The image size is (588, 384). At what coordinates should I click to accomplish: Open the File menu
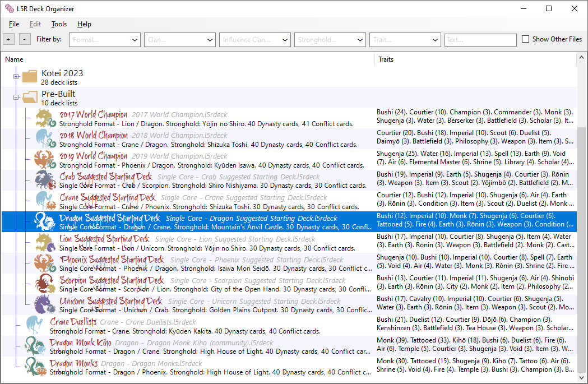14,24
